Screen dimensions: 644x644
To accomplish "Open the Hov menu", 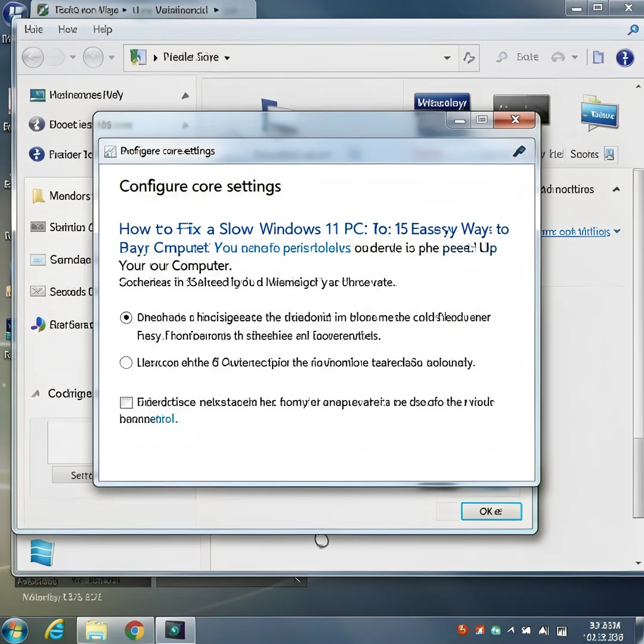I will click(68, 29).
